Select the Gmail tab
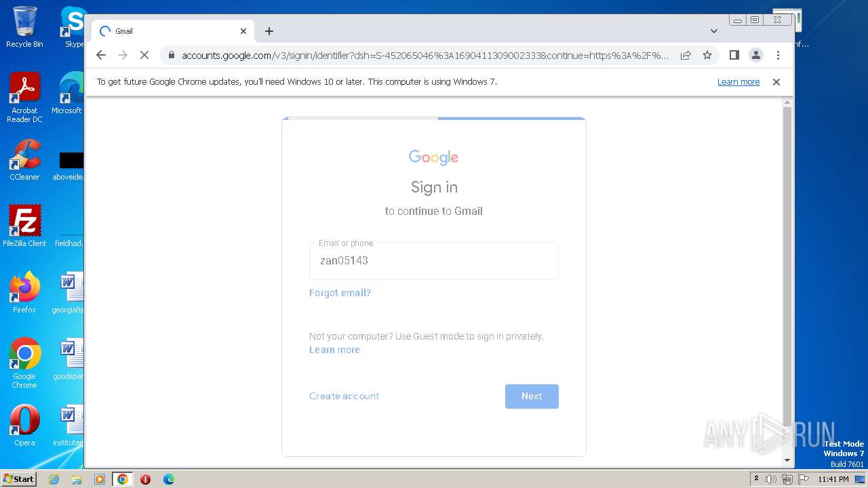Screen dimensions: 868x488 pos(173,31)
